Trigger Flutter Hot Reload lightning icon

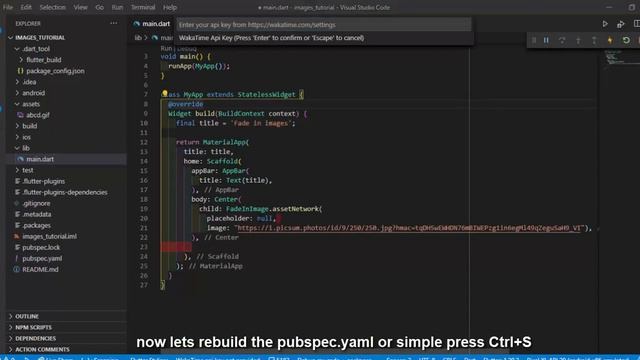[x=610, y=40]
